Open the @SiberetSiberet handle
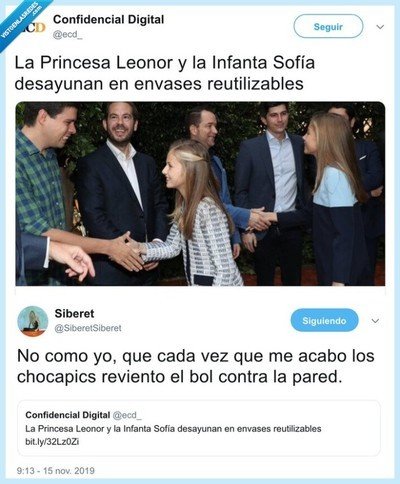This screenshot has width=400, height=484. point(88,328)
